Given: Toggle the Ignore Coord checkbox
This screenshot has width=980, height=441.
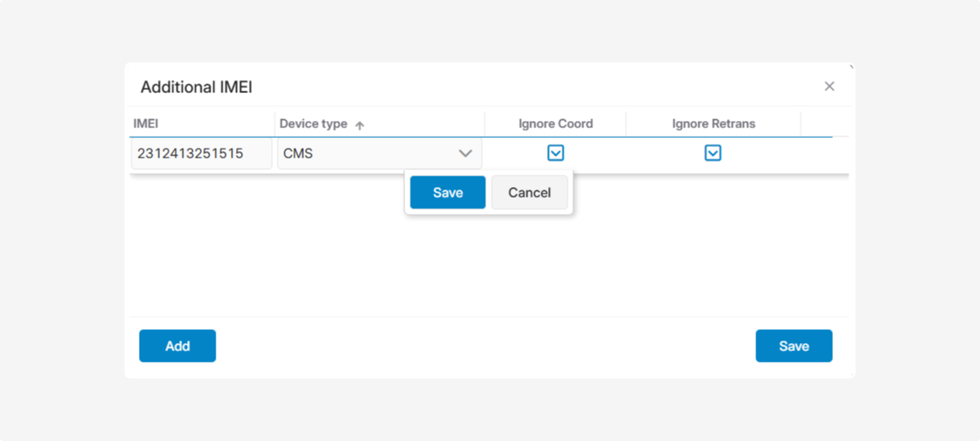Looking at the screenshot, I should point(555,153).
